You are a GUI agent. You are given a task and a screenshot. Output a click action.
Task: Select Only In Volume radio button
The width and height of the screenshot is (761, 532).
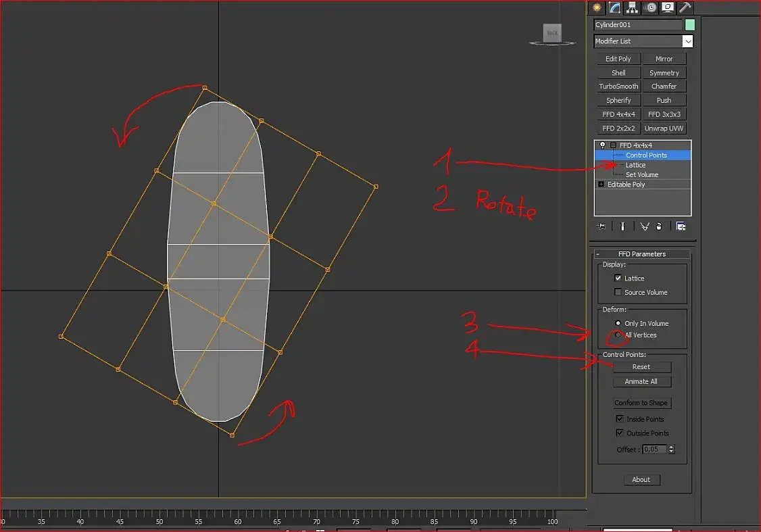pos(618,323)
